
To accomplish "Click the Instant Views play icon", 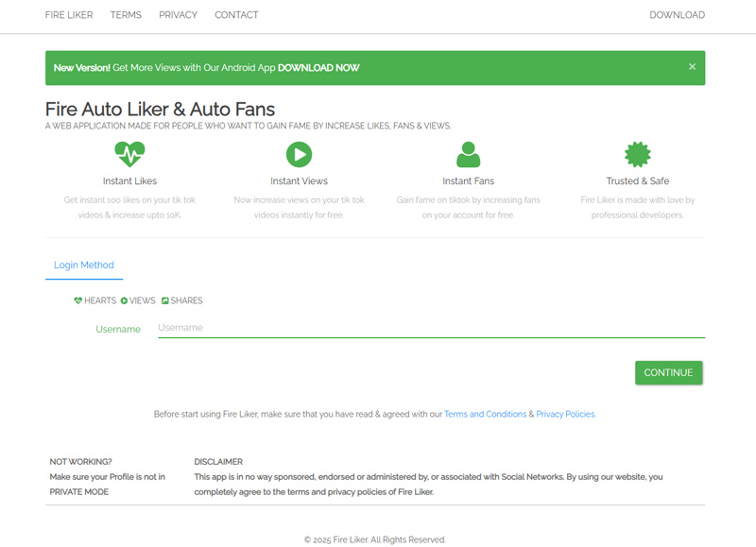I will (x=299, y=154).
